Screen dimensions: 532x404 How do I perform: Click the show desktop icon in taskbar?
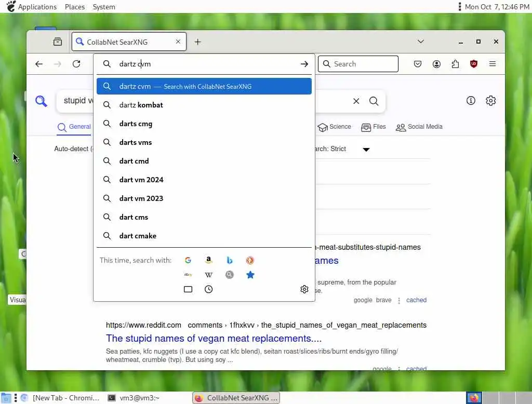(6, 398)
